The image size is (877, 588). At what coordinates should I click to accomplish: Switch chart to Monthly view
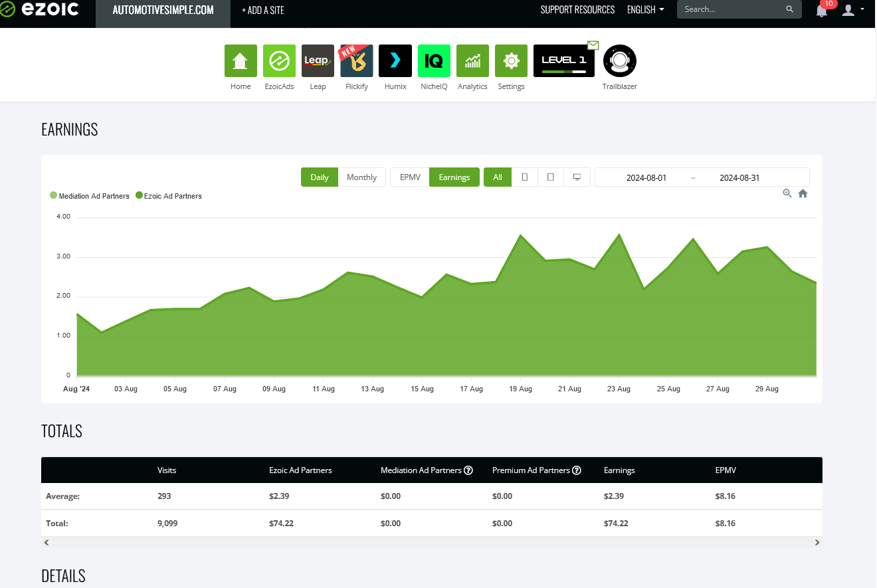coord(362,177)
